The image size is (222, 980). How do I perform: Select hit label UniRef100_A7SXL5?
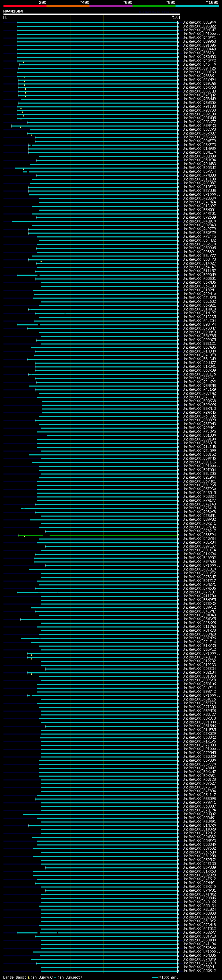point(199,508)
